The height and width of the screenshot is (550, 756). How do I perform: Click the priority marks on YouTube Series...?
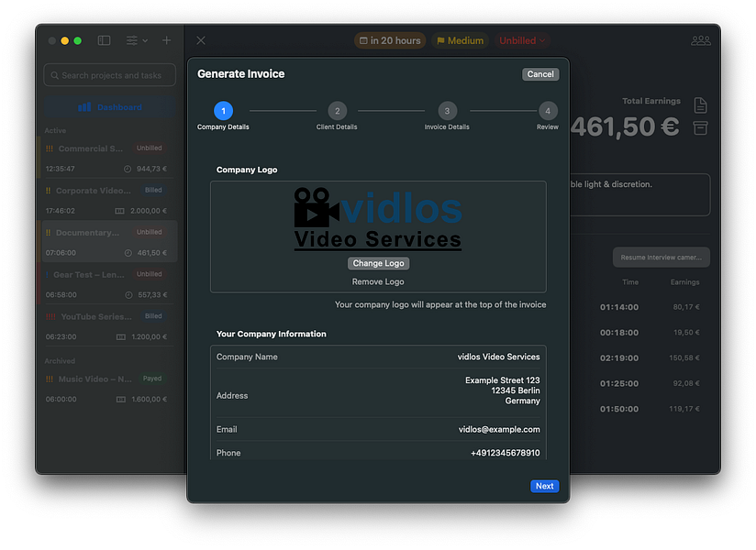point(50,317)
